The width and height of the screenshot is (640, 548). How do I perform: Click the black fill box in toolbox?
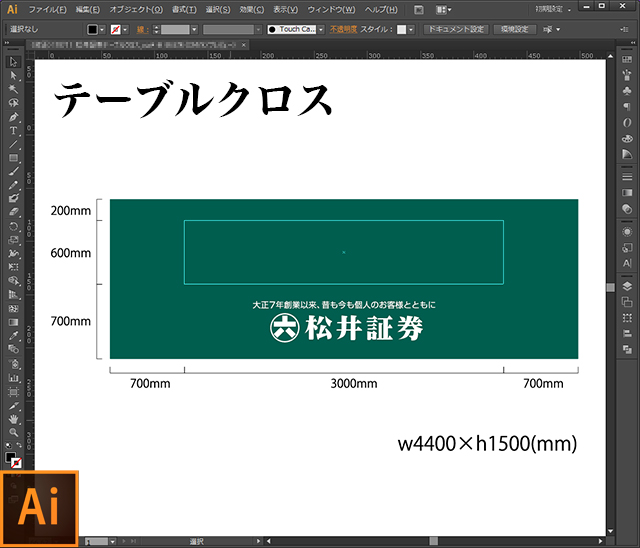tap(11, 457)
